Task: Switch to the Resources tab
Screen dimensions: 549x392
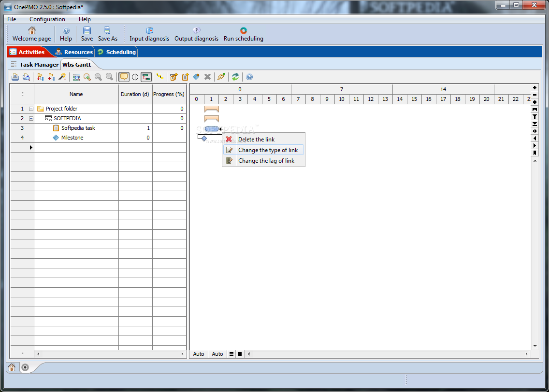Action: tap(74, 52)
